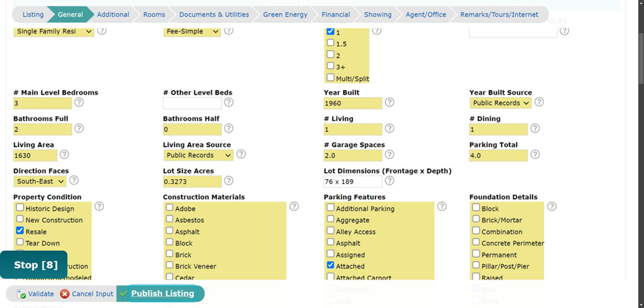Click help icon next to Parking Total

535,154
